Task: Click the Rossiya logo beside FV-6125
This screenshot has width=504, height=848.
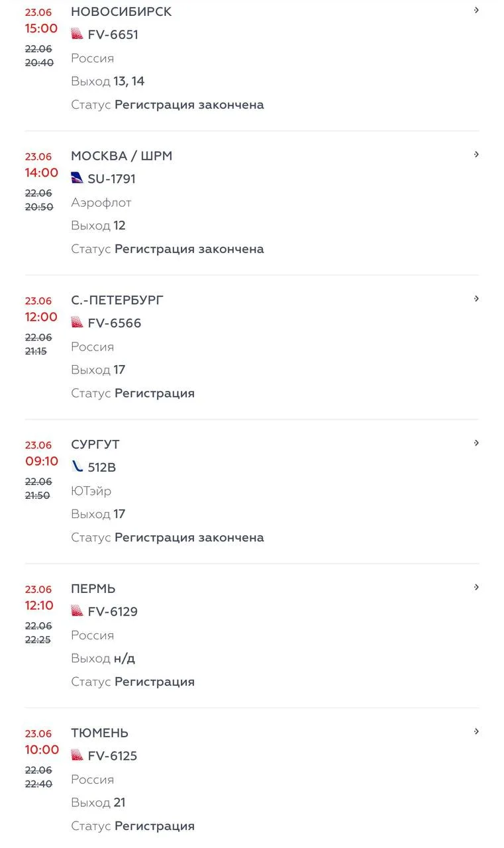Action: (x=77, y=755)
